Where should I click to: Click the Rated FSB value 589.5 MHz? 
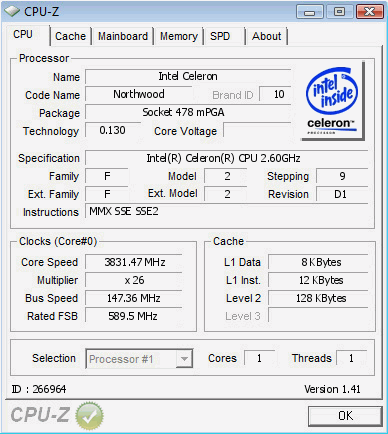point(134,316)
